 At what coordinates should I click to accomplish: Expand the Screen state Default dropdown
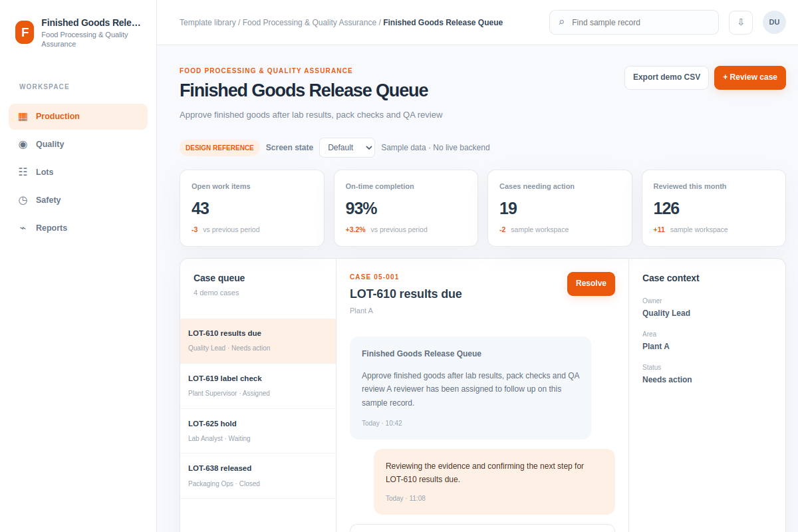(347, 148)
